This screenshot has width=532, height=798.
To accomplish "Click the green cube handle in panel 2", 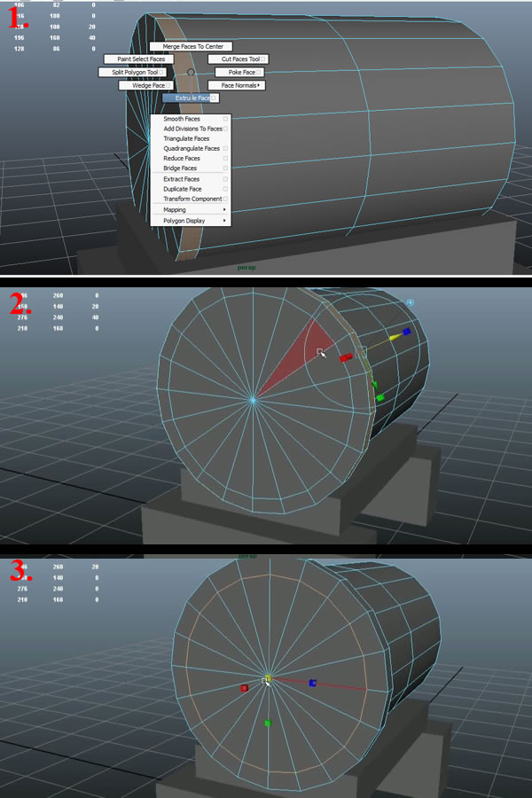I will pos(379,398).
